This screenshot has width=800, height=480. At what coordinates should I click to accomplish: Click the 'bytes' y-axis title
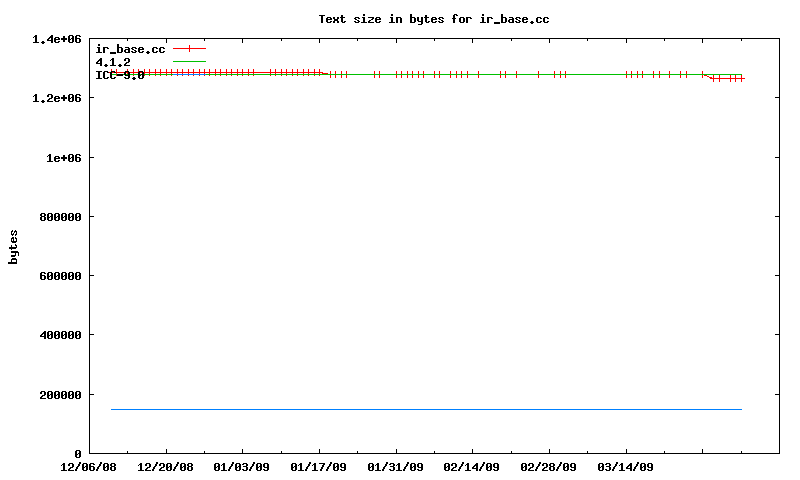(x=14, y=246)
